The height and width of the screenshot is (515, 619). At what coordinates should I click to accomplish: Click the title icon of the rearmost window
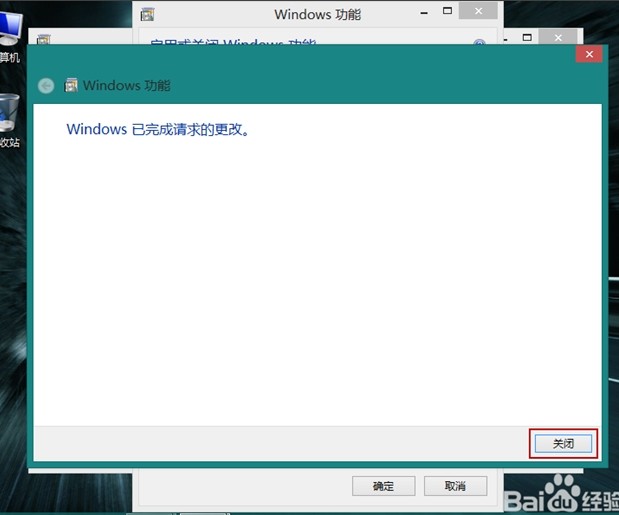coord(43,39)
